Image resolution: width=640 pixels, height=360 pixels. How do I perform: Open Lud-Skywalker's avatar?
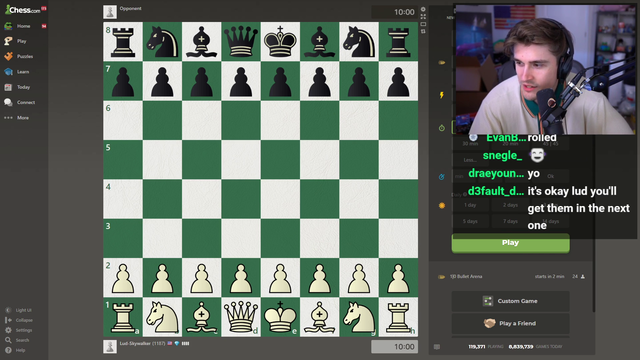110,347
